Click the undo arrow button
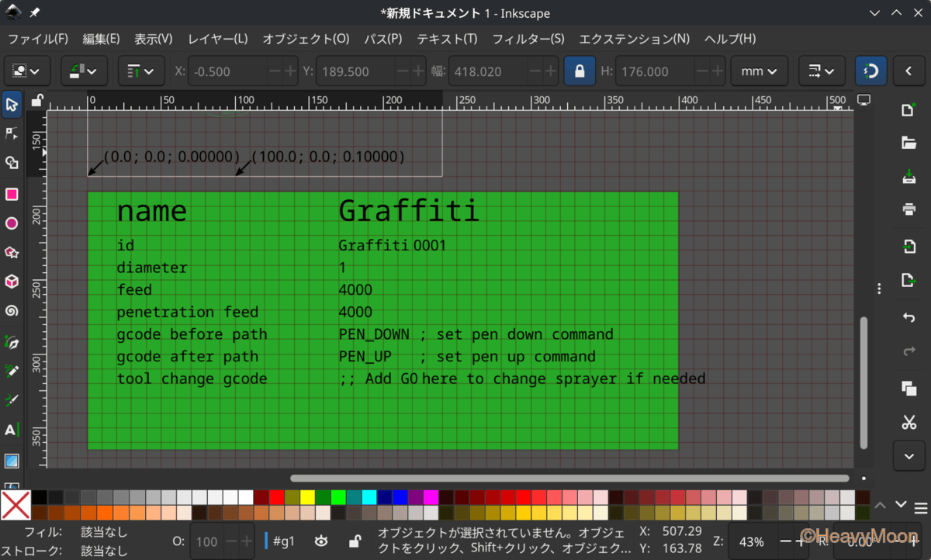 tap(909, 317)
